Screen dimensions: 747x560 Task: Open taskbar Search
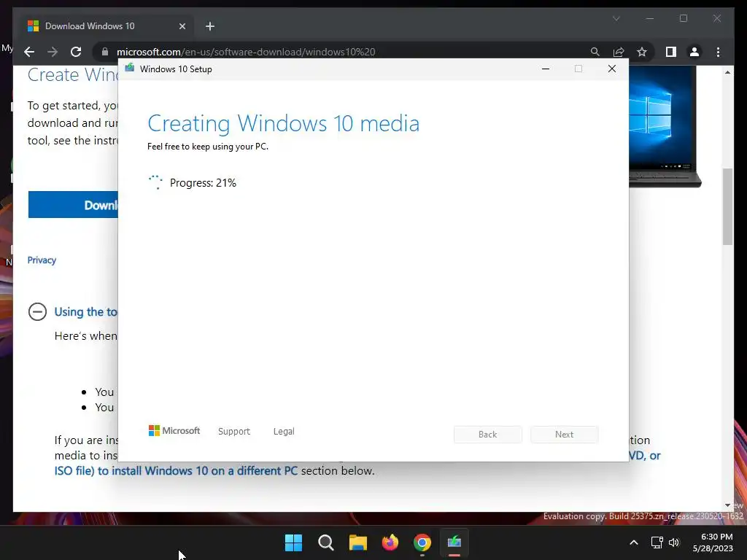(x=326, y=542)
